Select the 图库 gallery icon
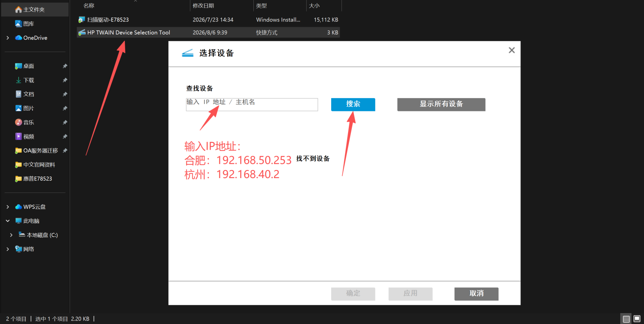This screenshot has height=324, width=644. tap(18, 24)
